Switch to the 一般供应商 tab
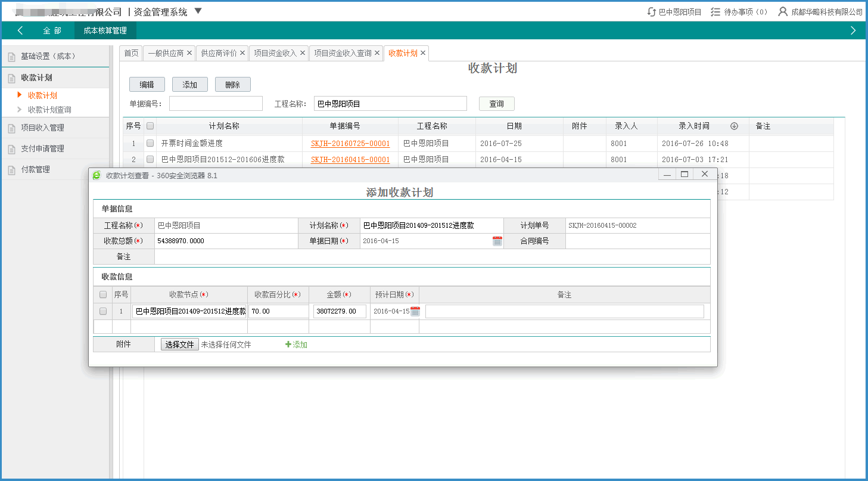 coord(166,53)
